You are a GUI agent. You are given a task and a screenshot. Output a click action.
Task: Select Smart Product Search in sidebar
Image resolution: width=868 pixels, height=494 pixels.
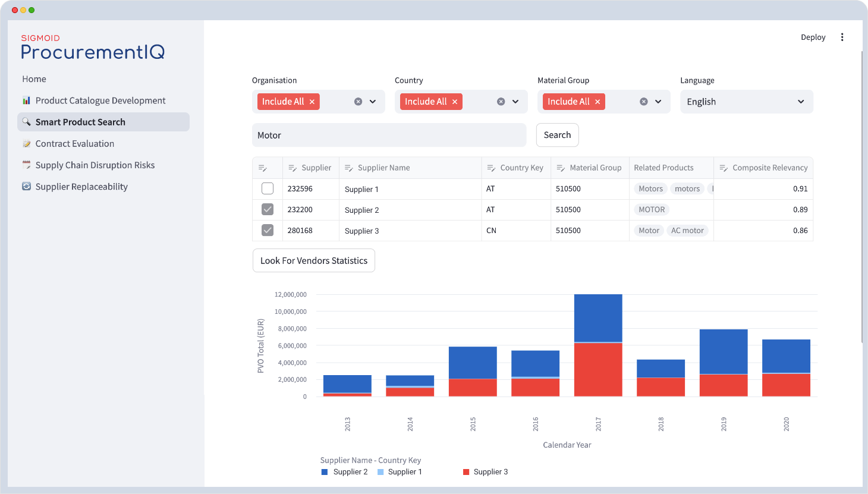80,122
